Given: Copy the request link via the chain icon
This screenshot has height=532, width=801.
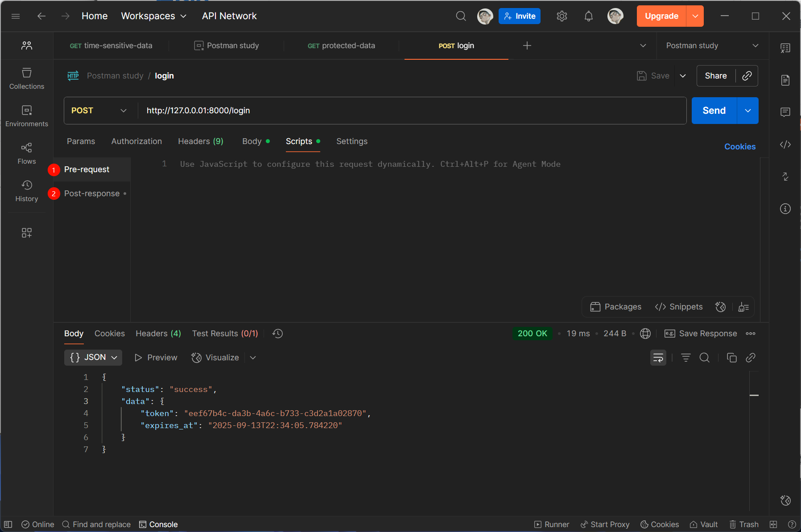Looking at the screenshot, I should pyautogui.click(x=747, y=76).
